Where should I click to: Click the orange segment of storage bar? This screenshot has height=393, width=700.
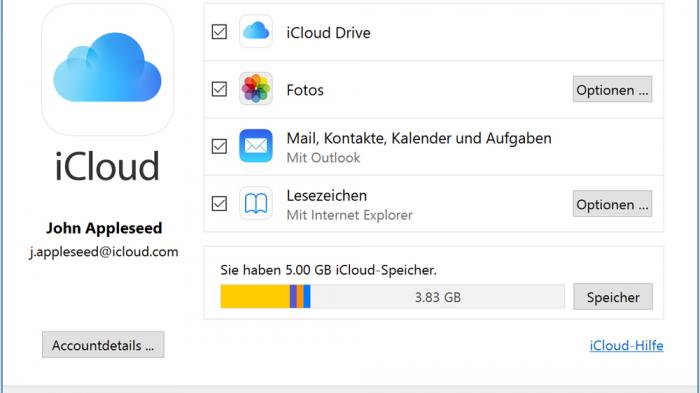300,297
